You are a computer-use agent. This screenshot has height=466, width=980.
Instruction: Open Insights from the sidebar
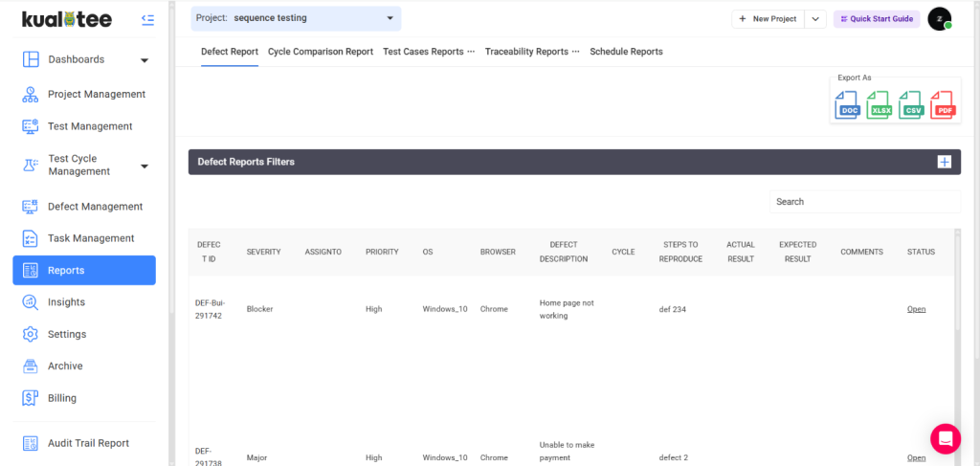click(x=66, y=302)
